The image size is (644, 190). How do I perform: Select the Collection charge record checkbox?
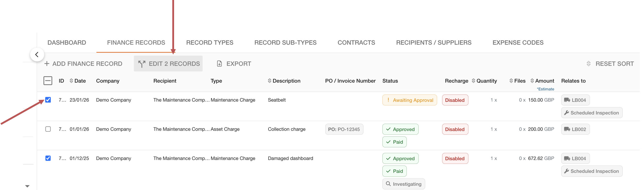click(48, 129)
